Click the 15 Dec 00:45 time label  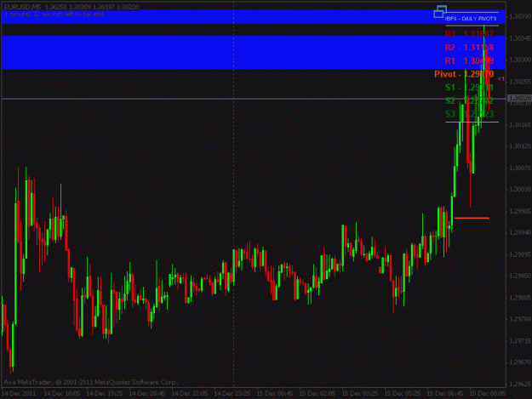(275, 394)
